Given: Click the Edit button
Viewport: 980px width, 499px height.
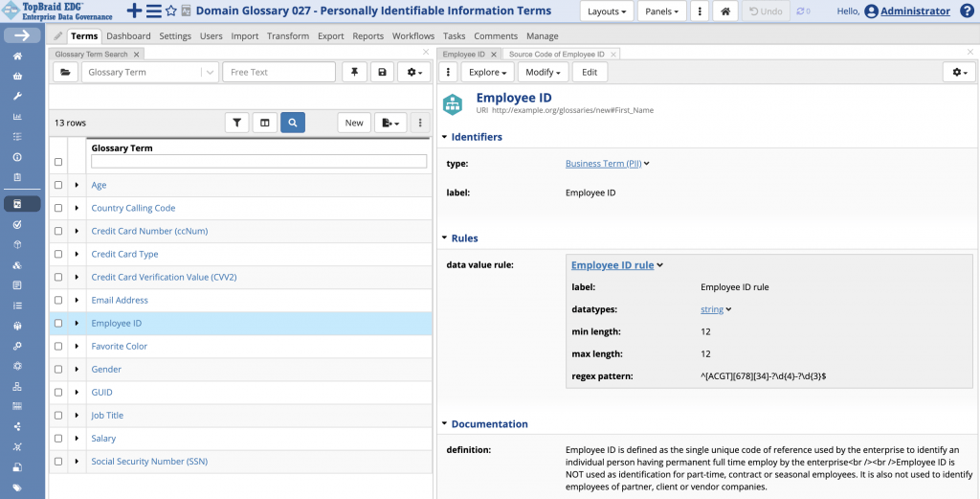Looking at the screenshot, I should (x=590, y=72).
